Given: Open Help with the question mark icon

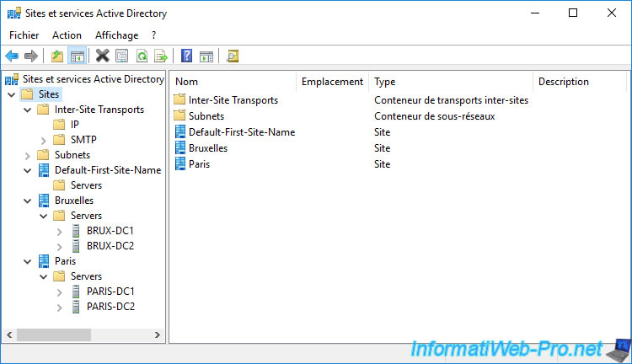Looking at the screenshot, I should tap(186, 56).
